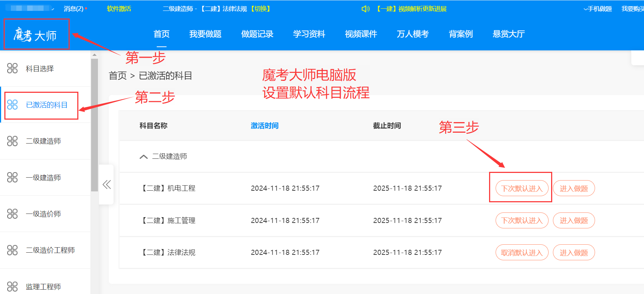
Task: Click the 魔考大师 logo
Action: pos(35,35)
